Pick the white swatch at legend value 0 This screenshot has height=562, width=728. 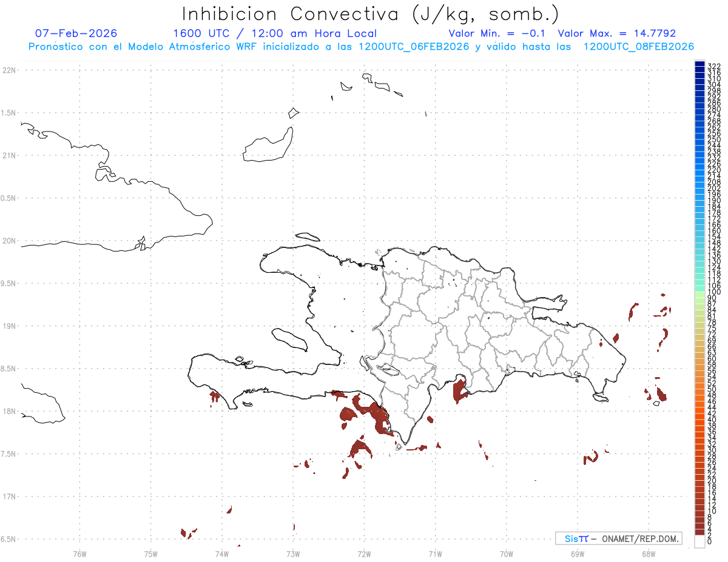click(699, 541)
